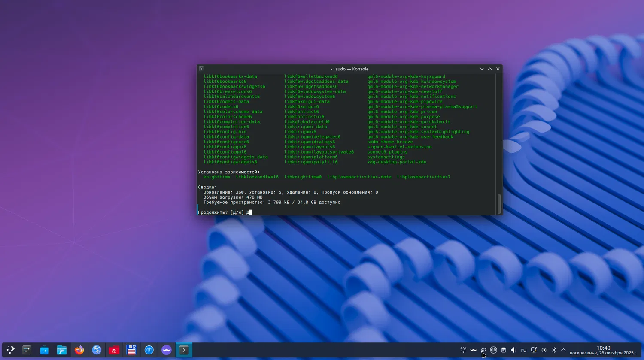
Task: Click package name "qml6-module-org-kde-ksysguard"
Action: pyautogui.click(x=406, y=76)
